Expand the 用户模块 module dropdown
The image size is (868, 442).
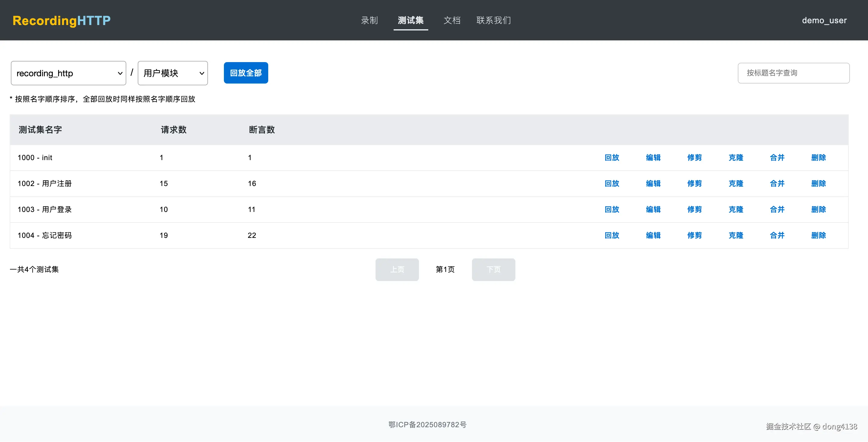(172, 73)
